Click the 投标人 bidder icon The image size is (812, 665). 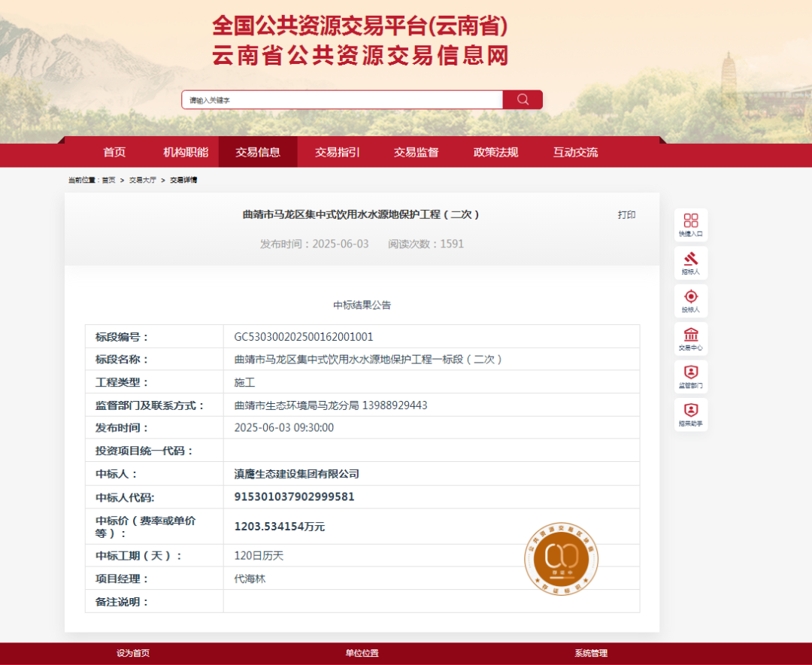(x=690, y=300)
